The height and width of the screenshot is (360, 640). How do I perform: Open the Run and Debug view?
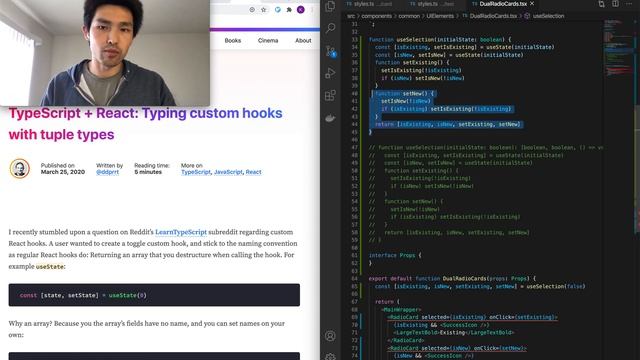tap(330, 73)
